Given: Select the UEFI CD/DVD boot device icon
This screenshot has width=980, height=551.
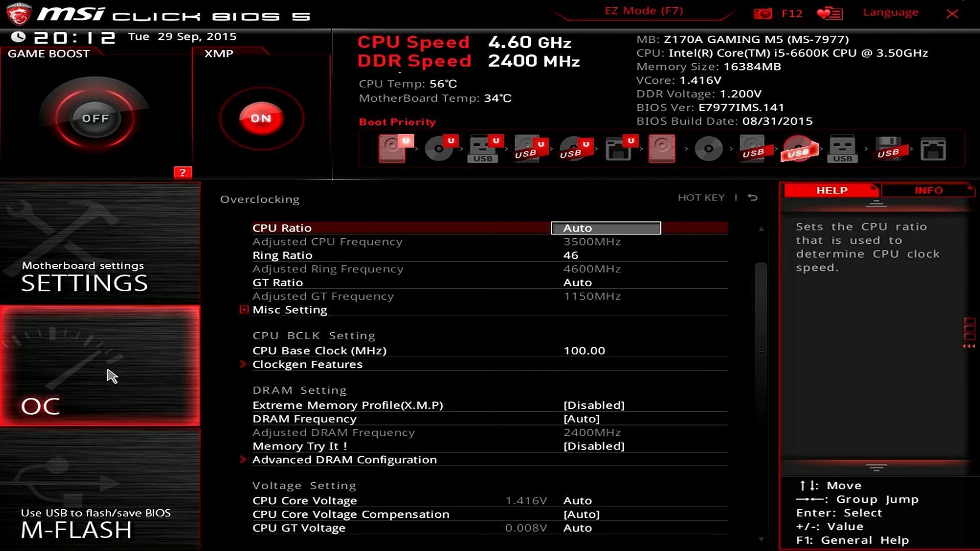Looking at the screenshot, I should point(442,148).
